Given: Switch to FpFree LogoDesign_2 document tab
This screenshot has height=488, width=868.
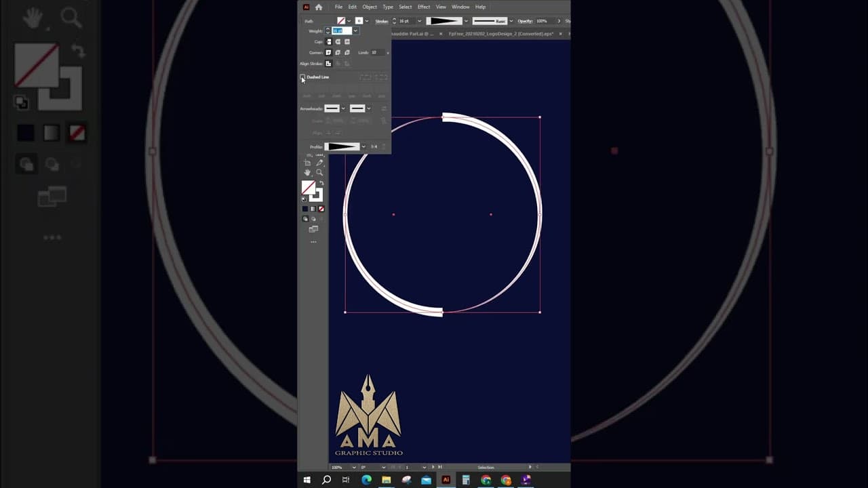Looking at the screenshot, I should click(501, 34).
